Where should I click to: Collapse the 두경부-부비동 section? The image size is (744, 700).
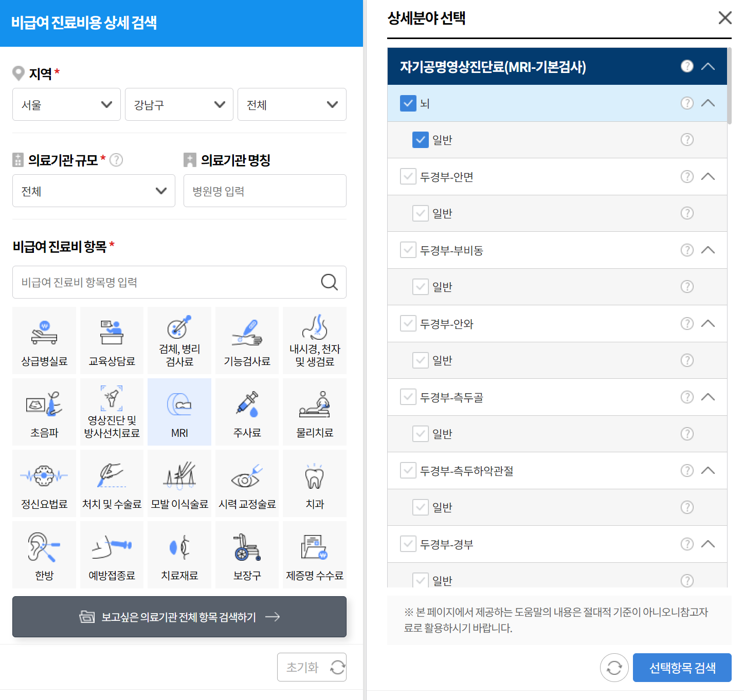[709, 250]
